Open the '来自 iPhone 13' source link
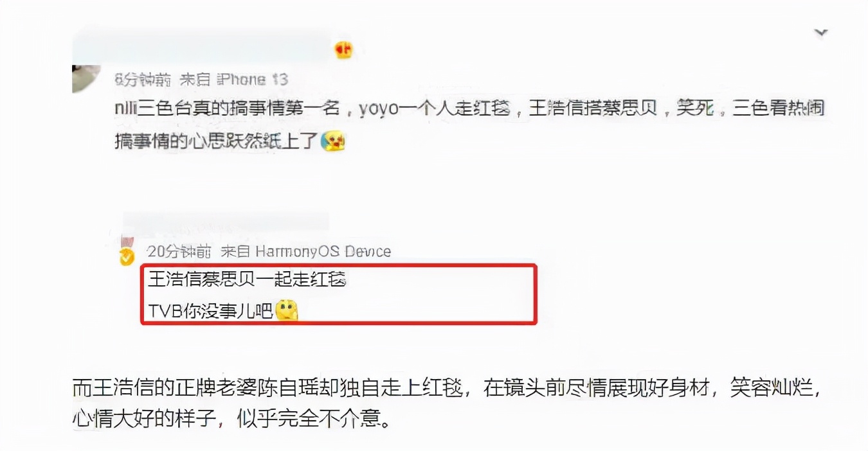868x451 pixels. (x=233, y=80)
